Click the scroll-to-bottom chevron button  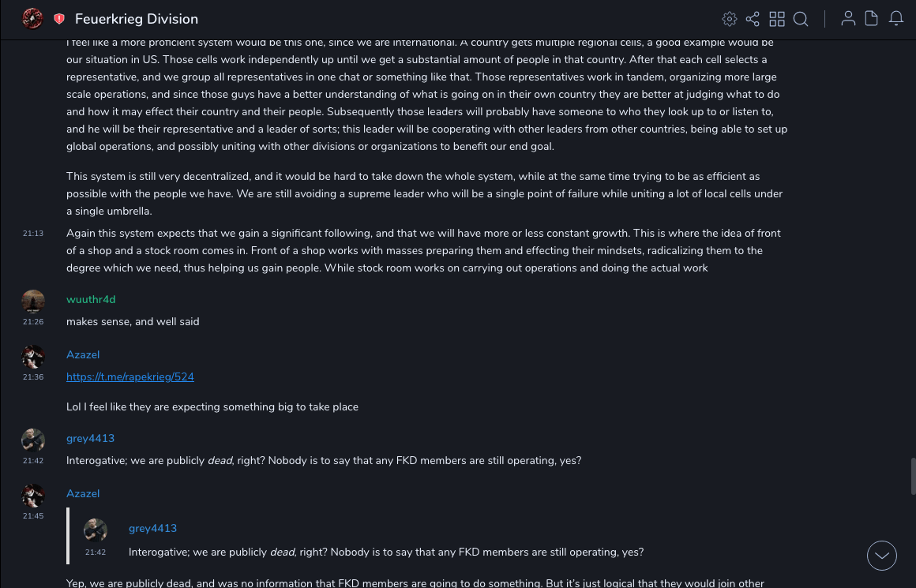pos(881,556)
